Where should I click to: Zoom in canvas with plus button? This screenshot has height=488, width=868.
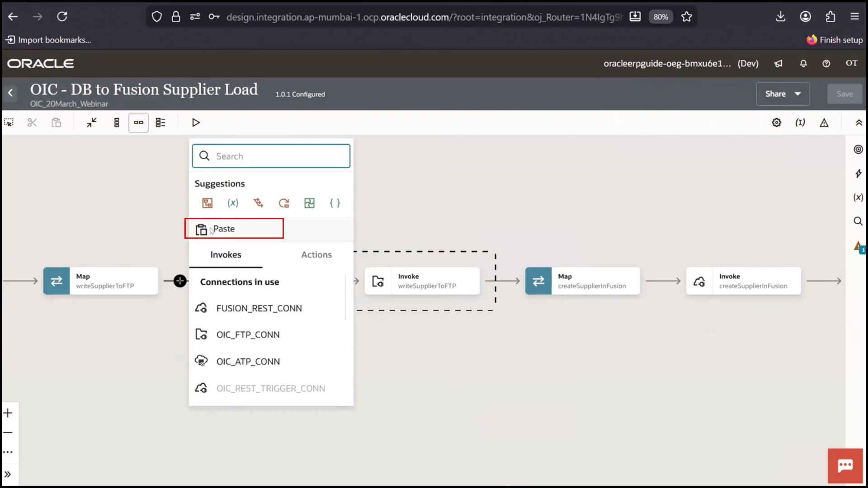tap(8, 413)
